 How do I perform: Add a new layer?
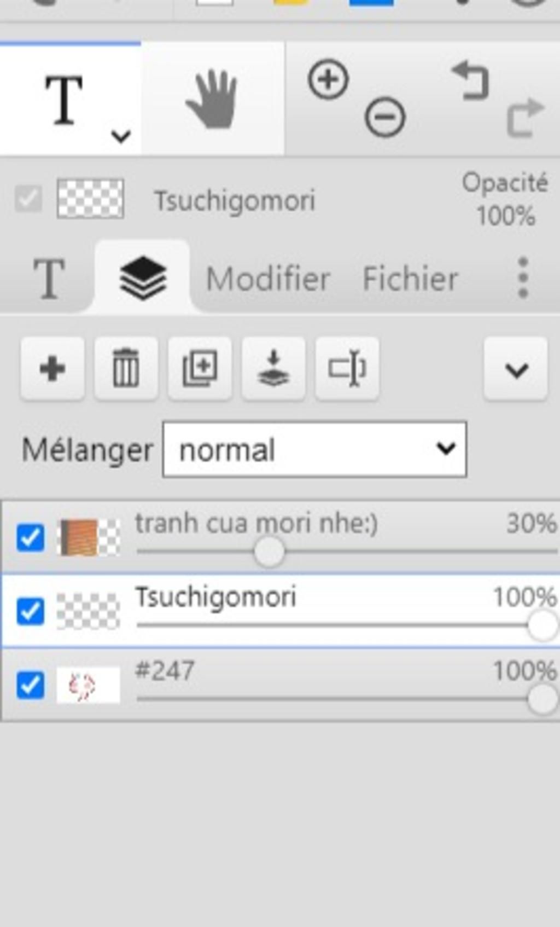click(52, 368)
